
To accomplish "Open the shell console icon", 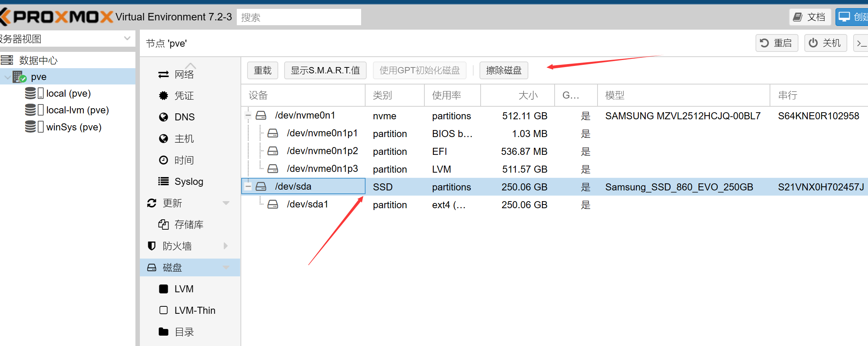I will 861,43.
